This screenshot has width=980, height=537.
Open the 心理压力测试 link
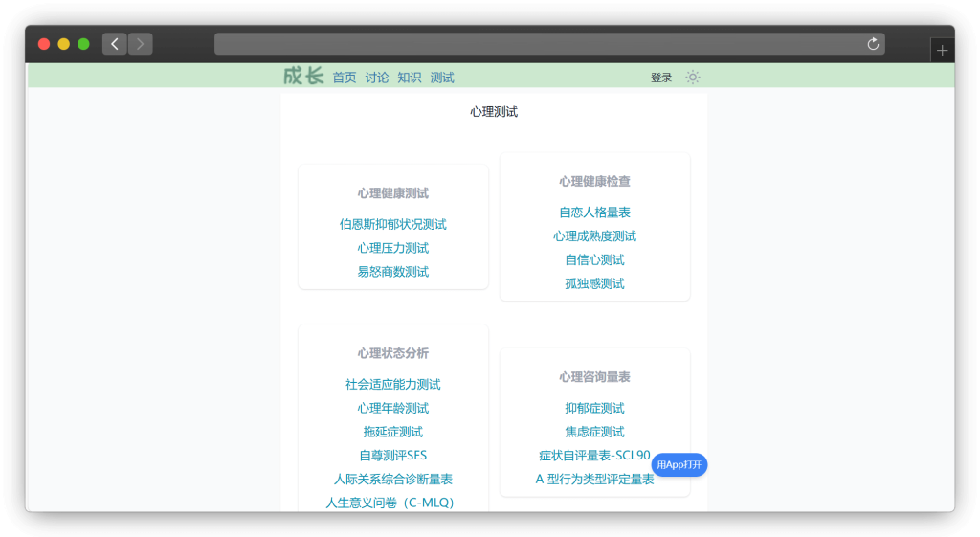tap(393, 249)
